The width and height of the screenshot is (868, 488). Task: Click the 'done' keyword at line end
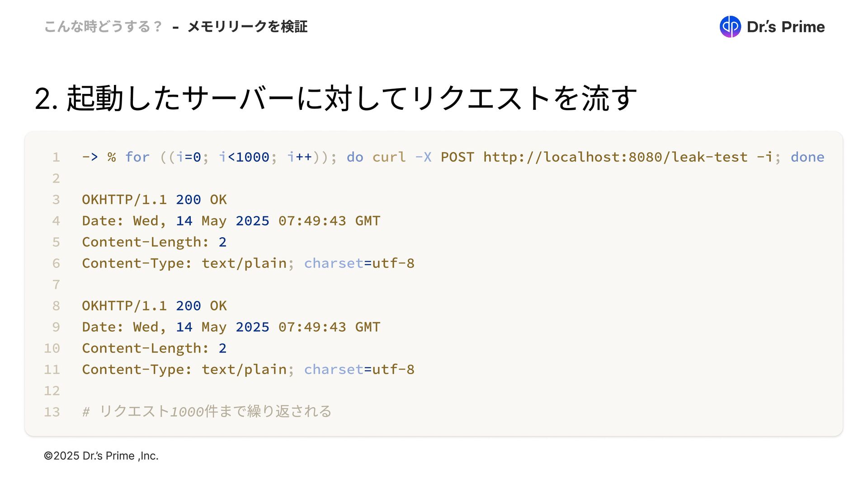(x=807, y=157)
